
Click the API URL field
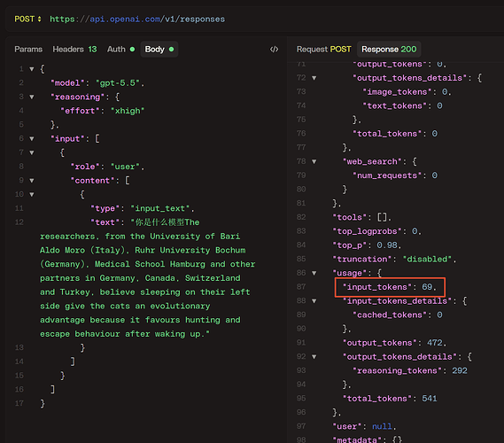coord(137,19)
